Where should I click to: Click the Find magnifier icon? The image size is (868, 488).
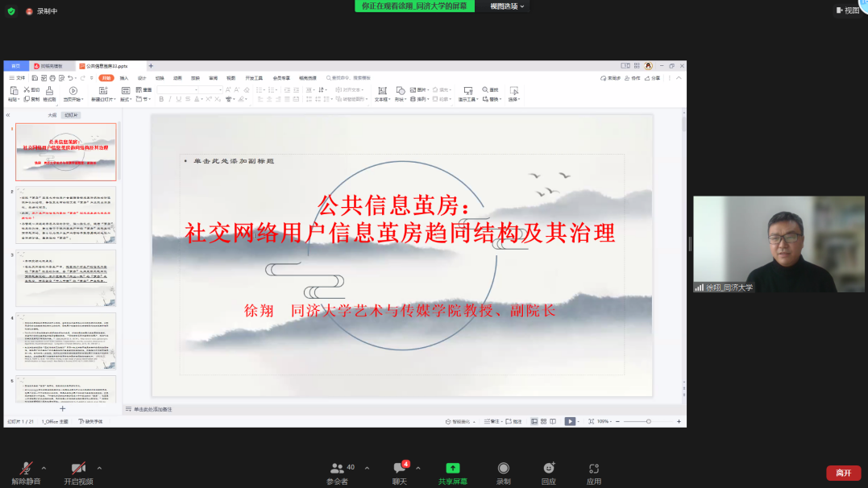485,89
